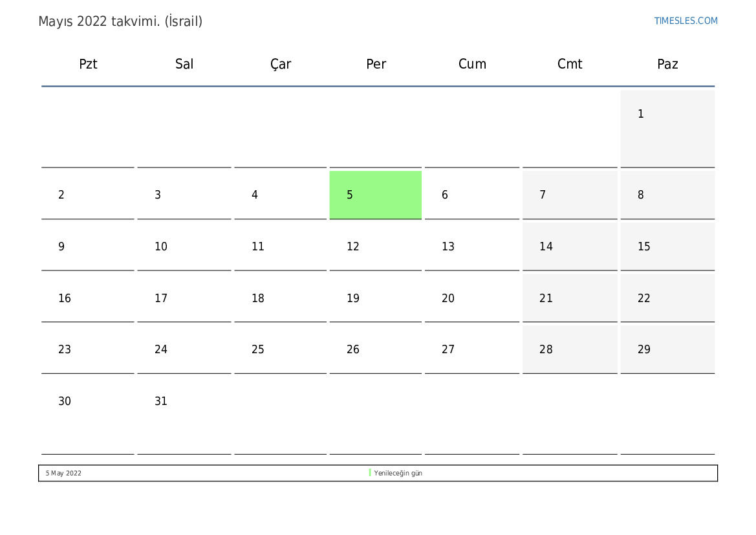Select the Paz weekday header
The height and width of the screenshot is (535, 756).
[x=667, y=64]
